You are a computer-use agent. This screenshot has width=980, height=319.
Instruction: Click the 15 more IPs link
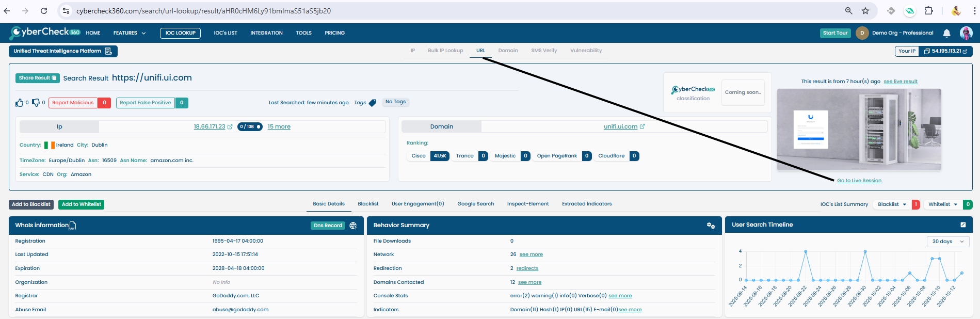[x=279, y=126]
